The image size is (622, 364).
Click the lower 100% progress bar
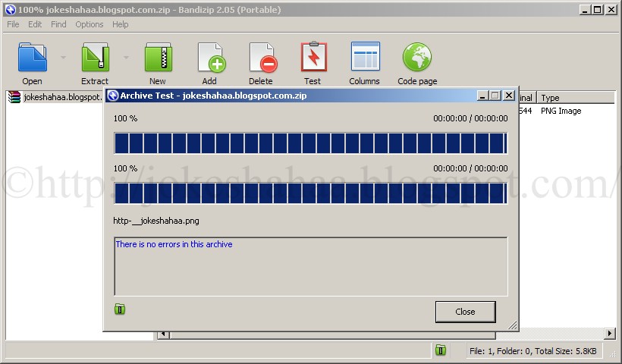click(x=310, y=193)
